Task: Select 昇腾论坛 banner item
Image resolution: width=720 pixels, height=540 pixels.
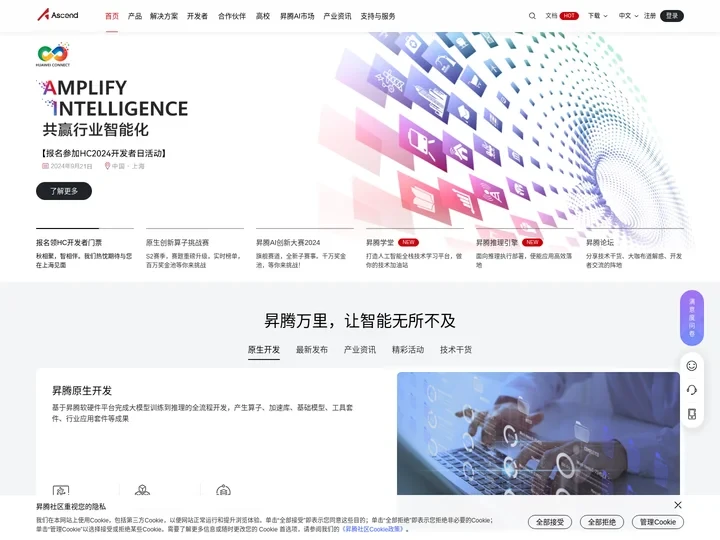Action: point(635,248)
